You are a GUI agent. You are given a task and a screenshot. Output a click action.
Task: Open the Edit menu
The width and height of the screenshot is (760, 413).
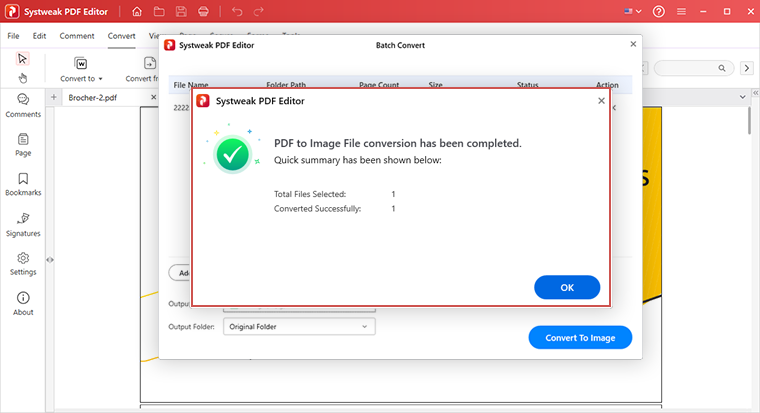(x=39, y=36)
